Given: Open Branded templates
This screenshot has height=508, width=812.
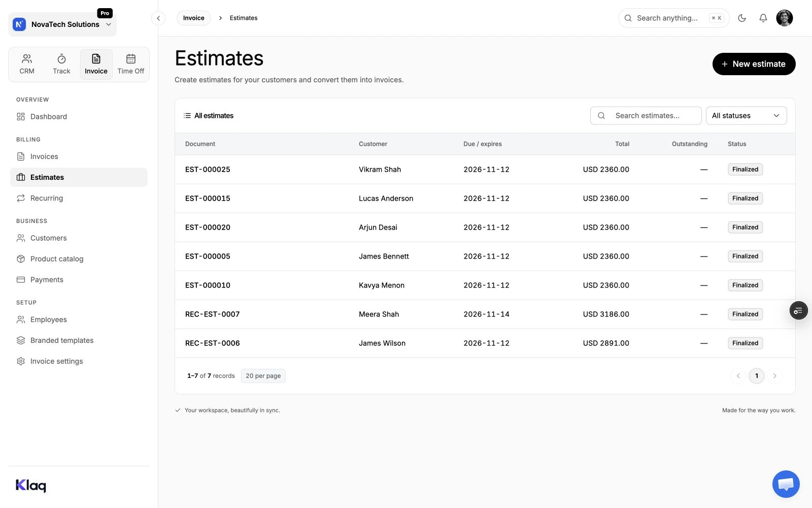Looking at the screenshot, I should (79, 340).
